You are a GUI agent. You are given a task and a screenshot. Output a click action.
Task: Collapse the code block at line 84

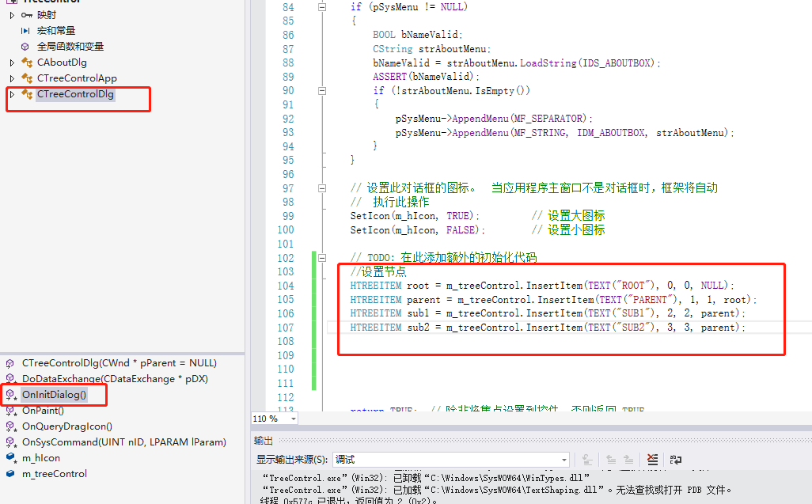click(x=322, y=7)
